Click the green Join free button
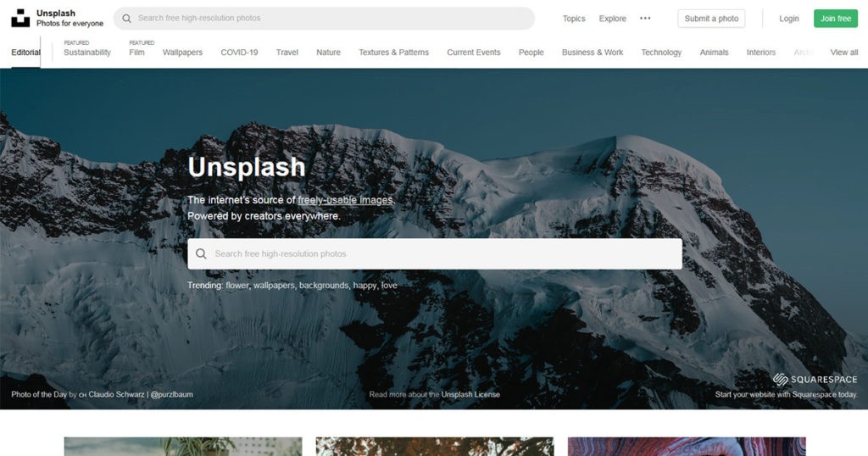The height and width of the screenshot is (456, 868). click(835, 19)
